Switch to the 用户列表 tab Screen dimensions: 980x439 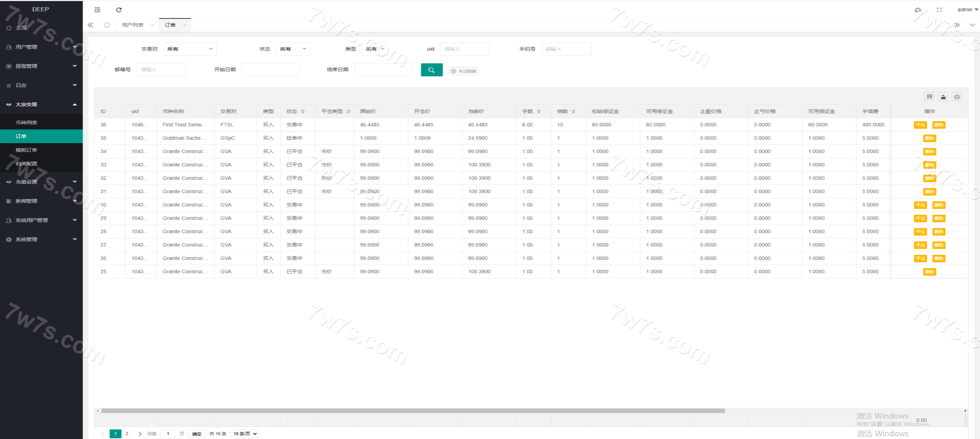point(132,25)
